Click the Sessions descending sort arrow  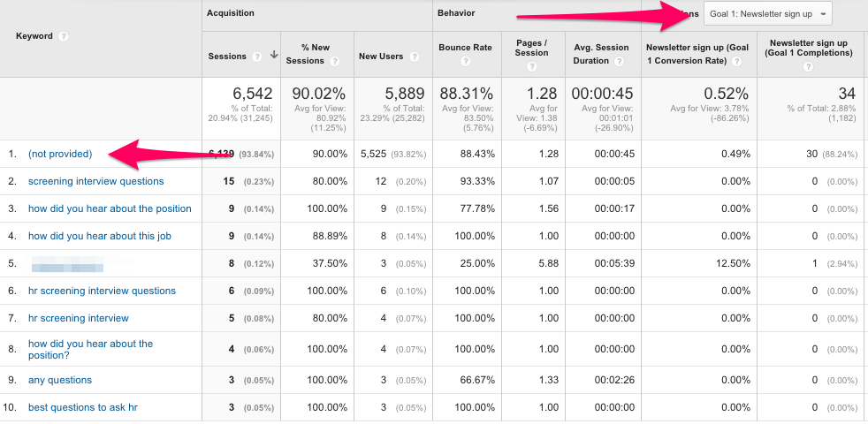(273, 56)
